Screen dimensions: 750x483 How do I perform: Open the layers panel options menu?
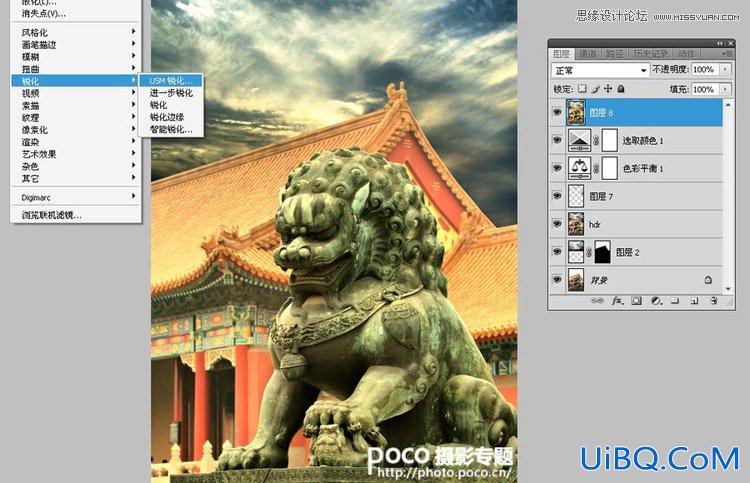pos(727,54)
